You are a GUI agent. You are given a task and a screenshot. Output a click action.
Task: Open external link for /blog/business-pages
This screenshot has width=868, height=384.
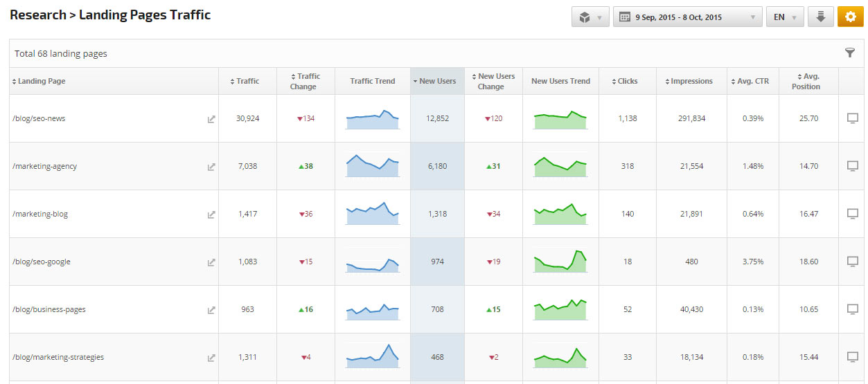(x=211, y=310)
